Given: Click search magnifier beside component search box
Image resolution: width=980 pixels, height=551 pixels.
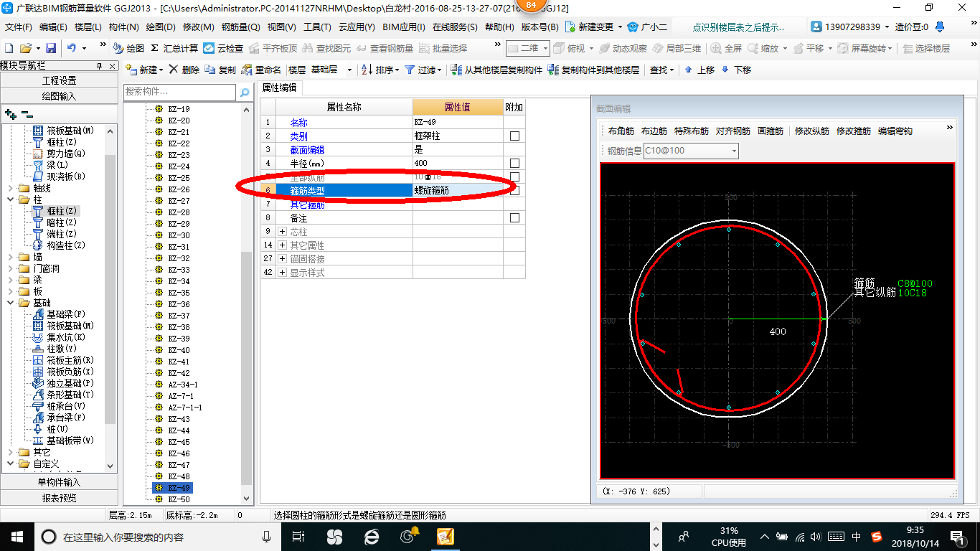Looking at the screenshot, I should point(244,93).
